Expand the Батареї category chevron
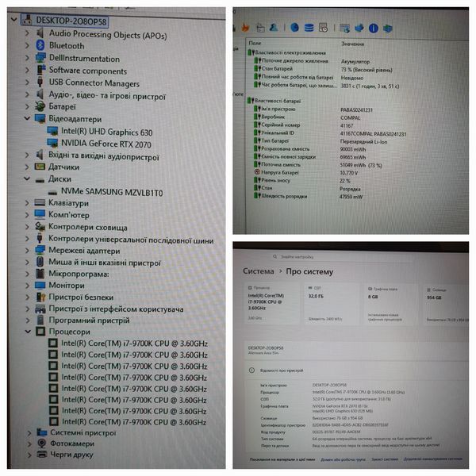Image resolution: width=476 pixels, height=476 pixels. pos(27,106)
